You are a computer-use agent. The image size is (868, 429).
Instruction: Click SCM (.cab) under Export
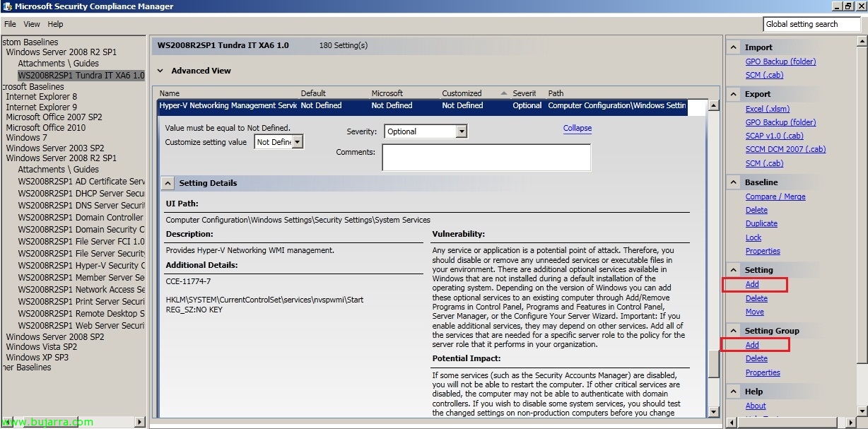tap(764, 163)
